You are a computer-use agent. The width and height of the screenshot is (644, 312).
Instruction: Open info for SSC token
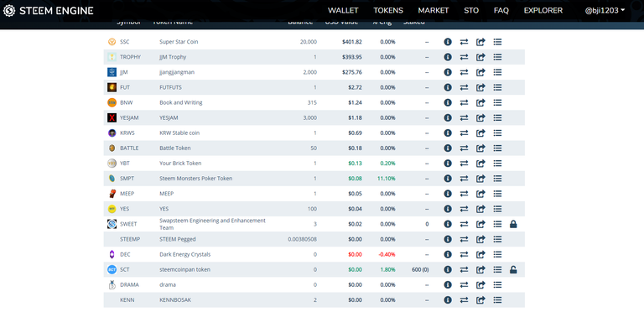tap(448, 42)
